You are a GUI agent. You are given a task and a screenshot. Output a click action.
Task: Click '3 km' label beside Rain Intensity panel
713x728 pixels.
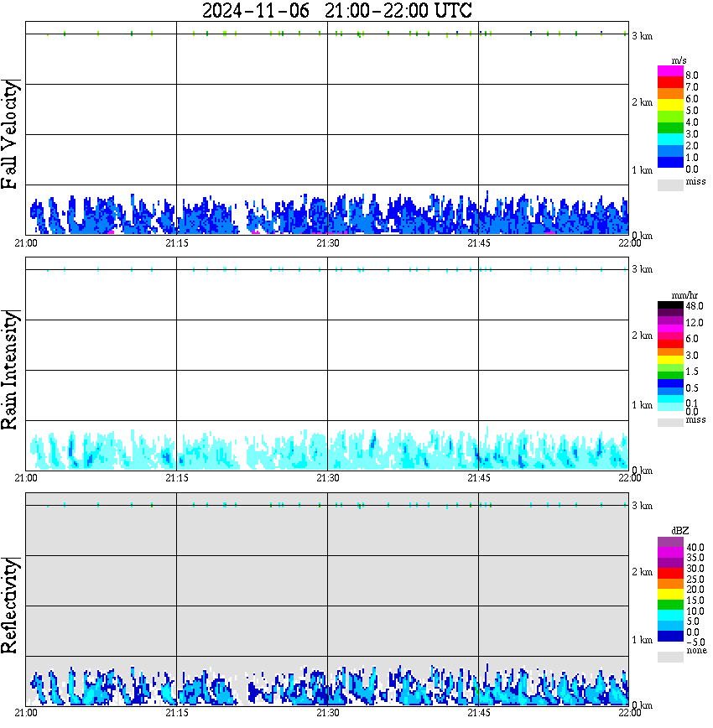click(642, 269)
